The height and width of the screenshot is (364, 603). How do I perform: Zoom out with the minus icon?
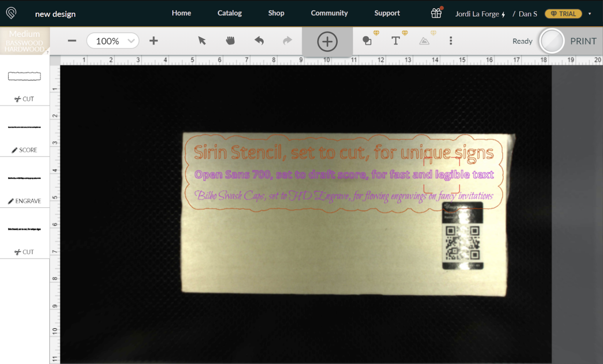(x=72, y=40)
